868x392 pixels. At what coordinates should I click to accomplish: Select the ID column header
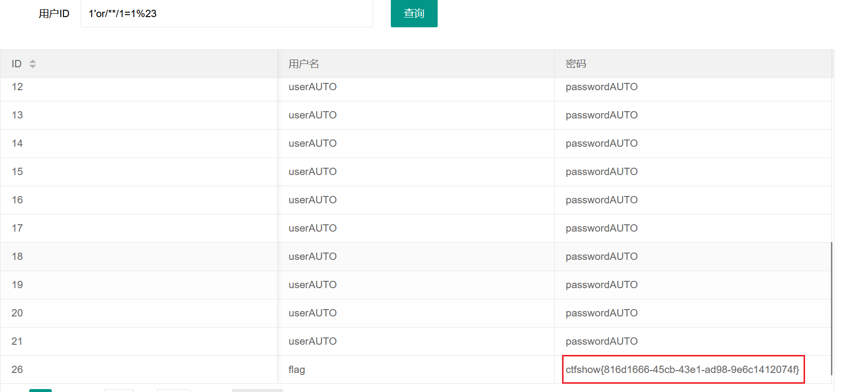pos(139,64)
